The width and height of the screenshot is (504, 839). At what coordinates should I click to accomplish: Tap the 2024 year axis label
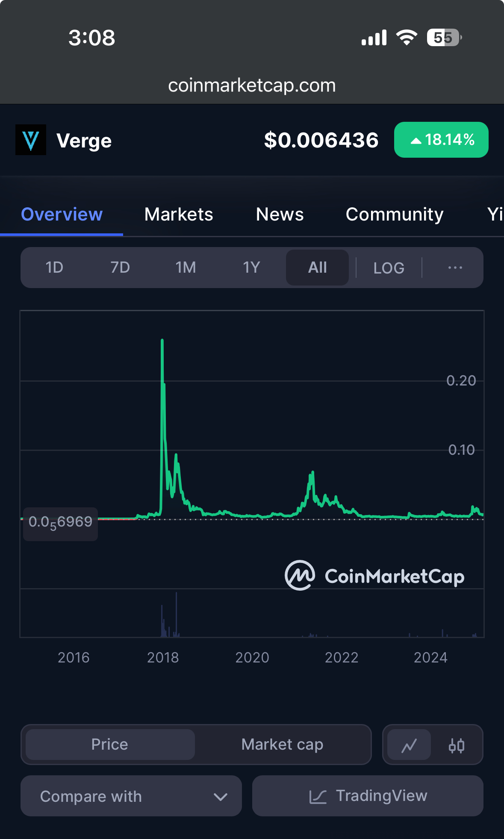tap(430, 657)
